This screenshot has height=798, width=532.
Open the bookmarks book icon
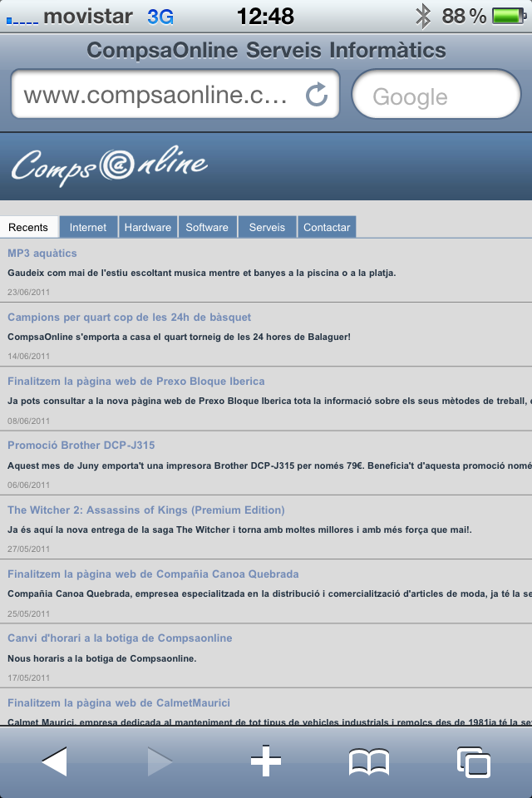(x=369, y=762)
